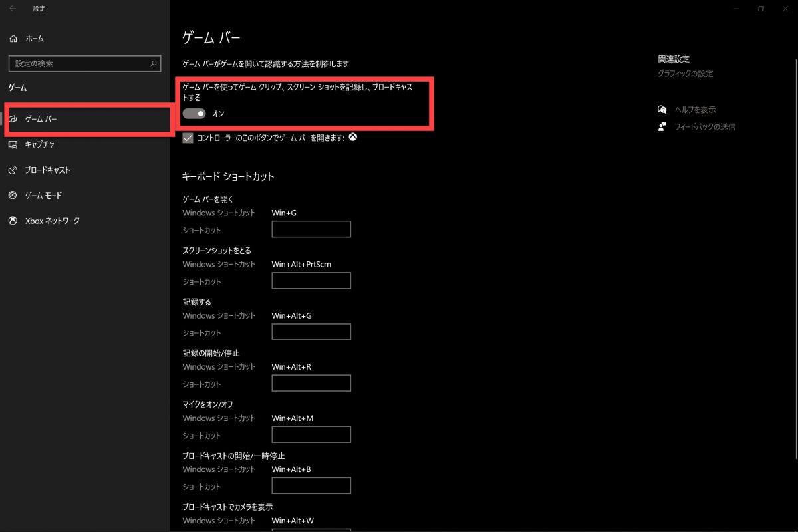Click the Game Mode (ゲーム モード) sidebar icon

(x=13, y=196)
